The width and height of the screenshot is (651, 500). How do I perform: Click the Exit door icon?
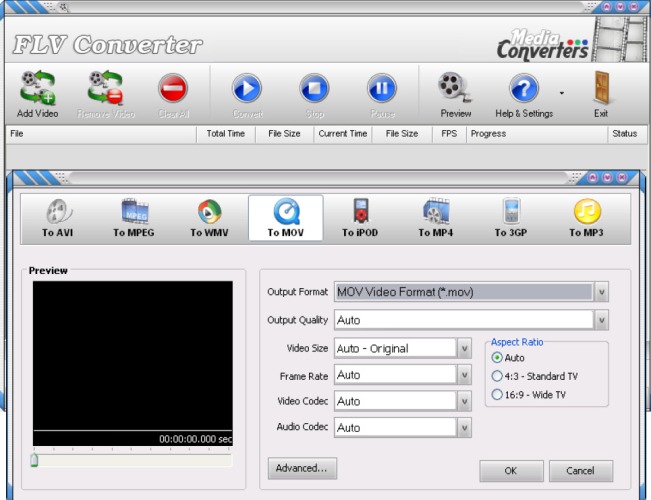click(601, 87)
